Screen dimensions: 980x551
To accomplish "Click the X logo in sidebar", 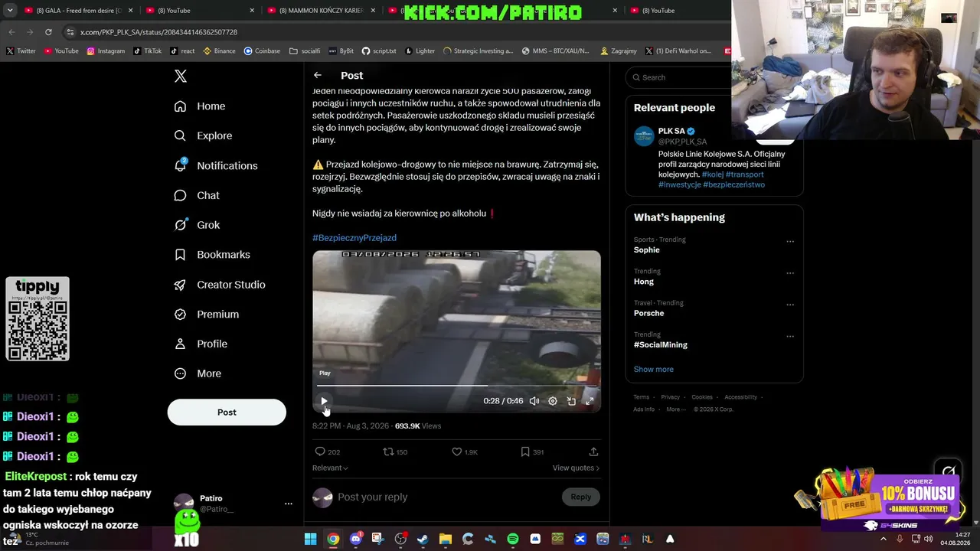I will coord(181,76).
